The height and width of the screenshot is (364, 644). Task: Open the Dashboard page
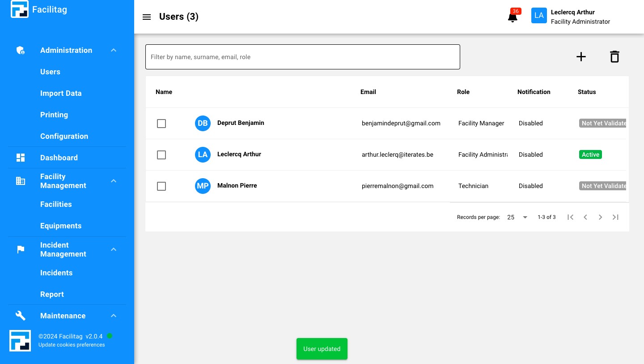pyautogui.click(x=59, y=158)
